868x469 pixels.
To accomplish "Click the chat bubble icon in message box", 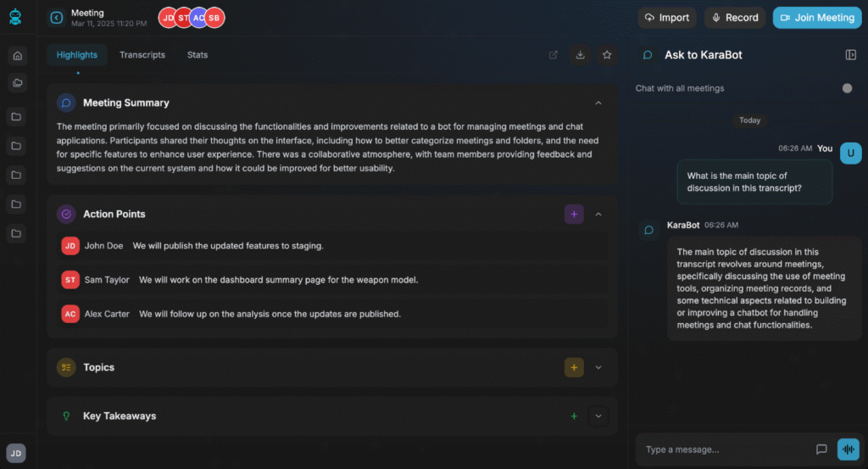I will (x=821, y=449).
